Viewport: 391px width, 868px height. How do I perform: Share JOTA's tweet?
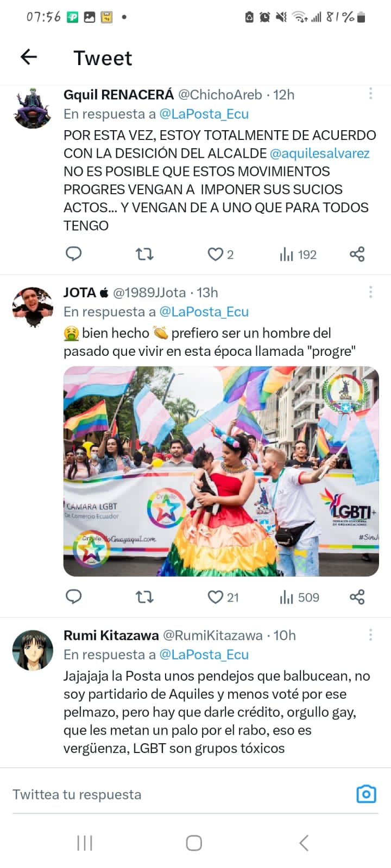pyautogui.click(x=357, y=597)
